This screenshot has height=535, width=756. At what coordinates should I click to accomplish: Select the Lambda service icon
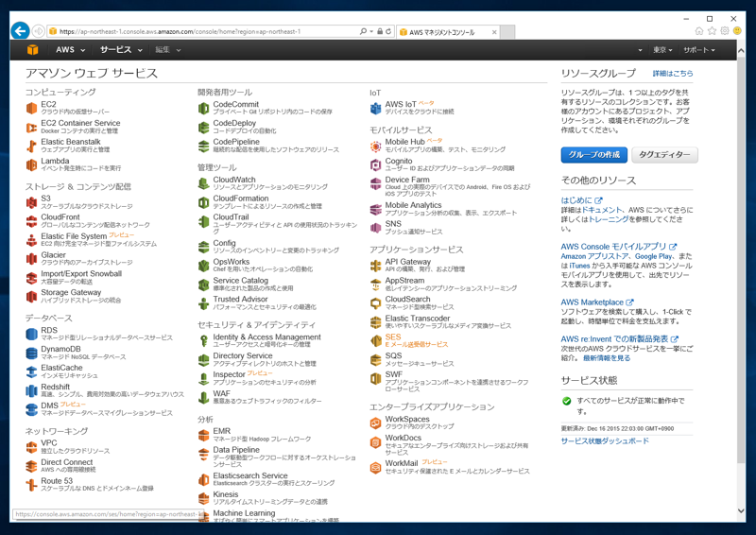[x=31, y=165]
